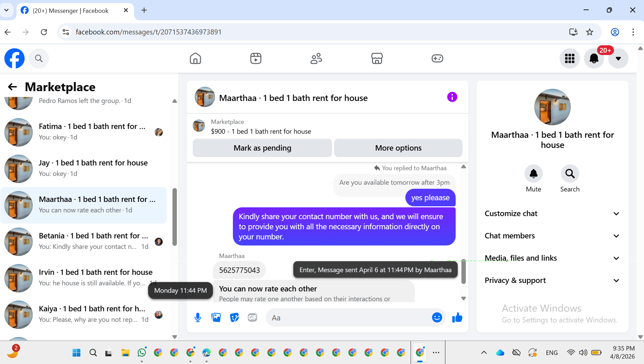The height and width of the screenshot is (364, 644).
Task: Open the Facebook search magnifier
Action: coord(39,58)
